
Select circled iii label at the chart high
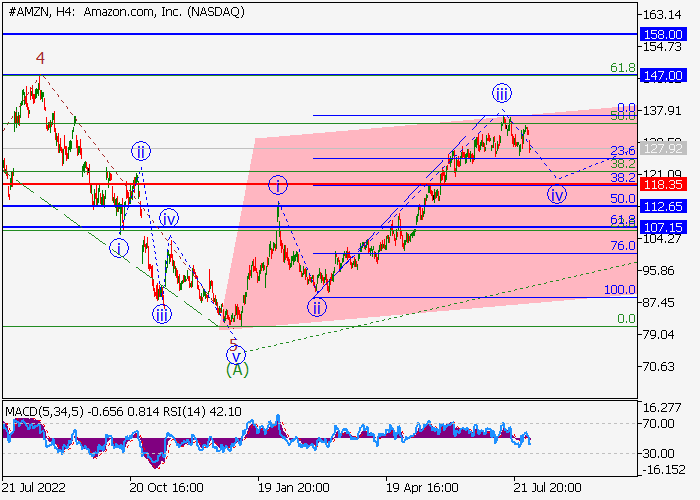point(502,93)
